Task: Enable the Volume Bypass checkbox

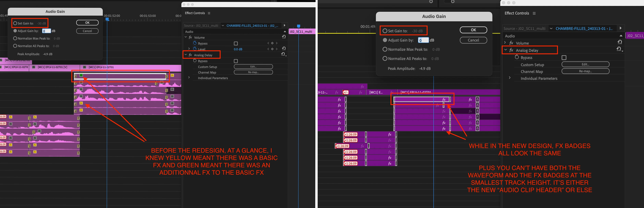Action: tap(236, 43)
